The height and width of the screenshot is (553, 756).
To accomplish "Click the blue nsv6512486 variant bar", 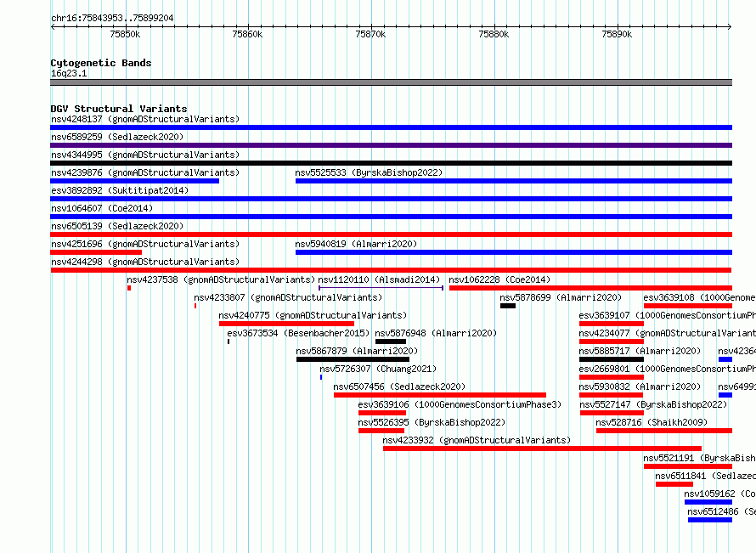I will (710, 520).
